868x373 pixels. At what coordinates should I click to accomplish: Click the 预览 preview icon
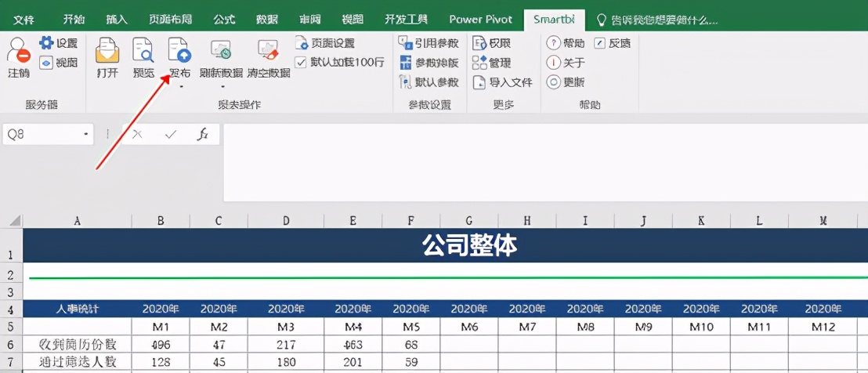point(143,50)
